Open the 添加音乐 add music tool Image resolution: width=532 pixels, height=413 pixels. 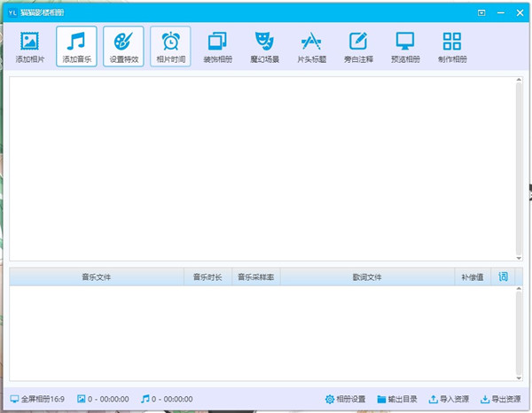(76, 47)
